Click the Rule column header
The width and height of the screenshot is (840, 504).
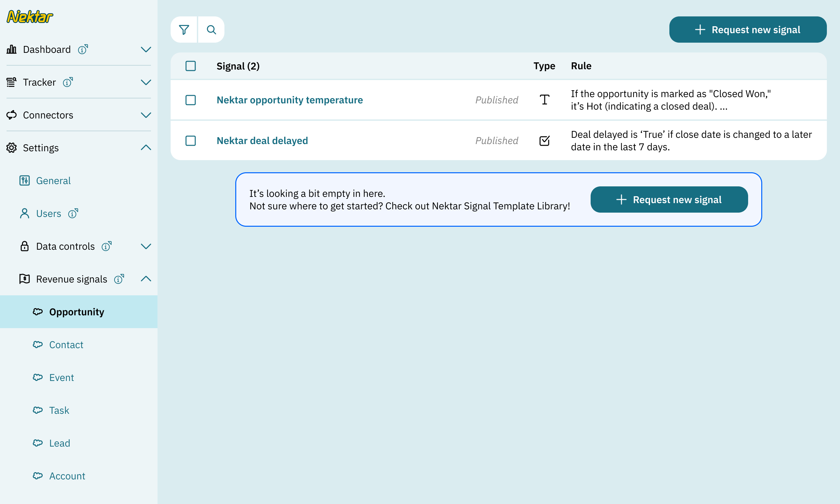[x=581, y=66]
